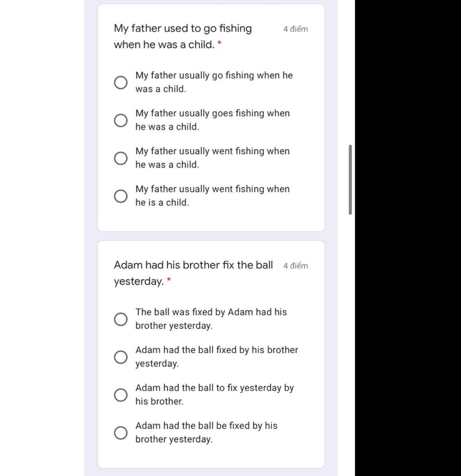Screen dimensions: 461x476
Task: Select 'Adam had the ball fixed by his brother'
Action: (121, 357)
